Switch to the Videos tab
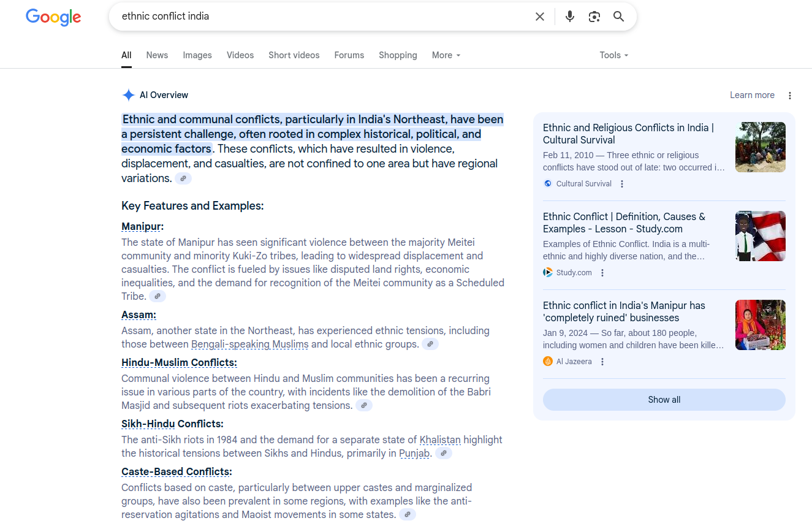 [x=240, y=55]
